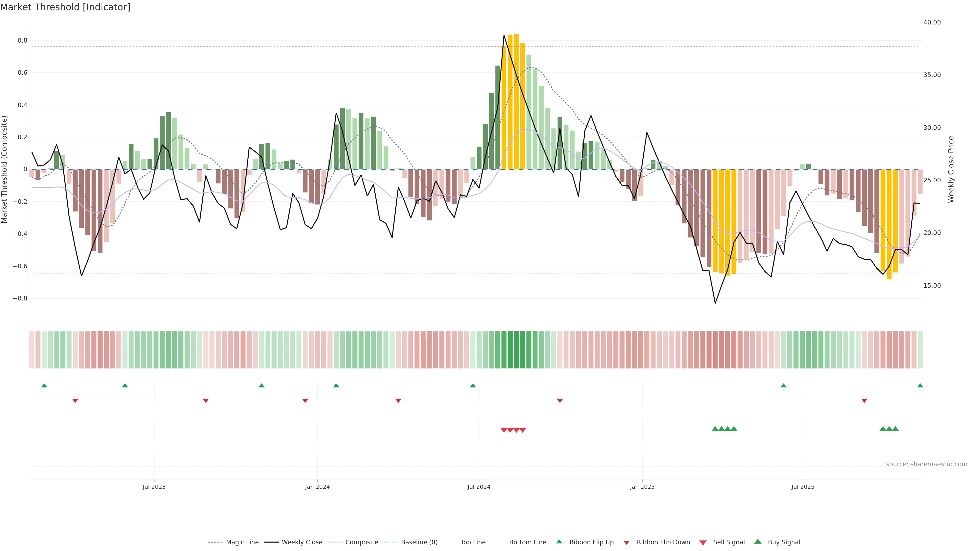Click the rightmost green Ribbon Flip Up marker
Screen dimensions: 980x551
[x=920, y=386]
